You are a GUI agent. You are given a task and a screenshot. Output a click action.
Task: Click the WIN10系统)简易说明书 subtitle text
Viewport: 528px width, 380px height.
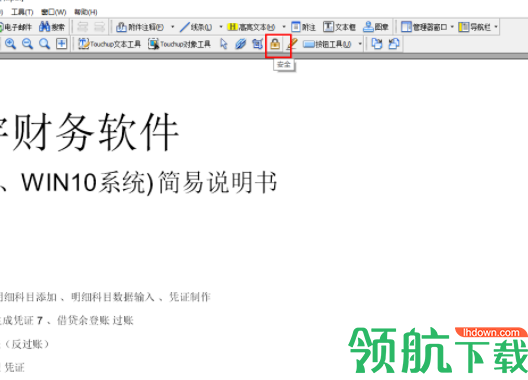tap(149, 182)
